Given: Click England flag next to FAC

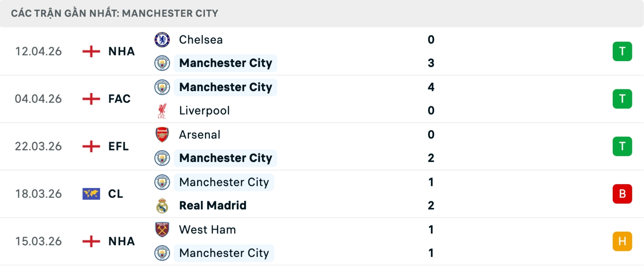Looking at the screenshot, I should 91,99.
